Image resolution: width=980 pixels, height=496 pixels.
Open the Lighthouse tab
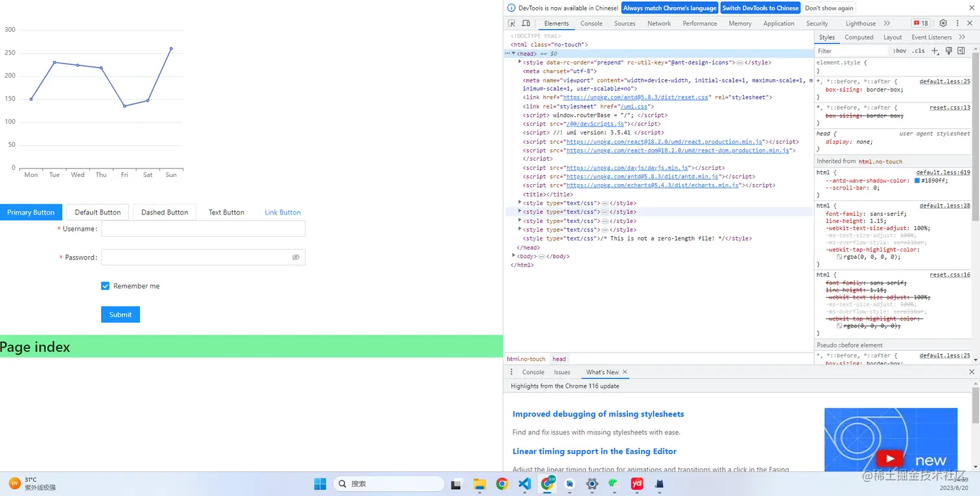coord(861,23)
